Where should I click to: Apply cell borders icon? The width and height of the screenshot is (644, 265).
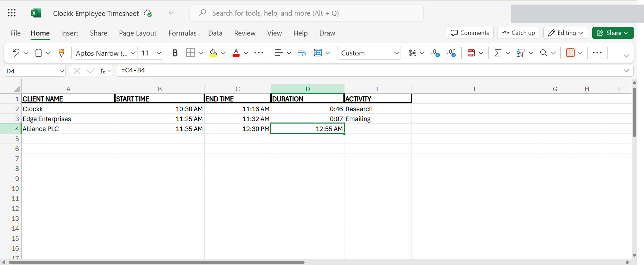190,53
